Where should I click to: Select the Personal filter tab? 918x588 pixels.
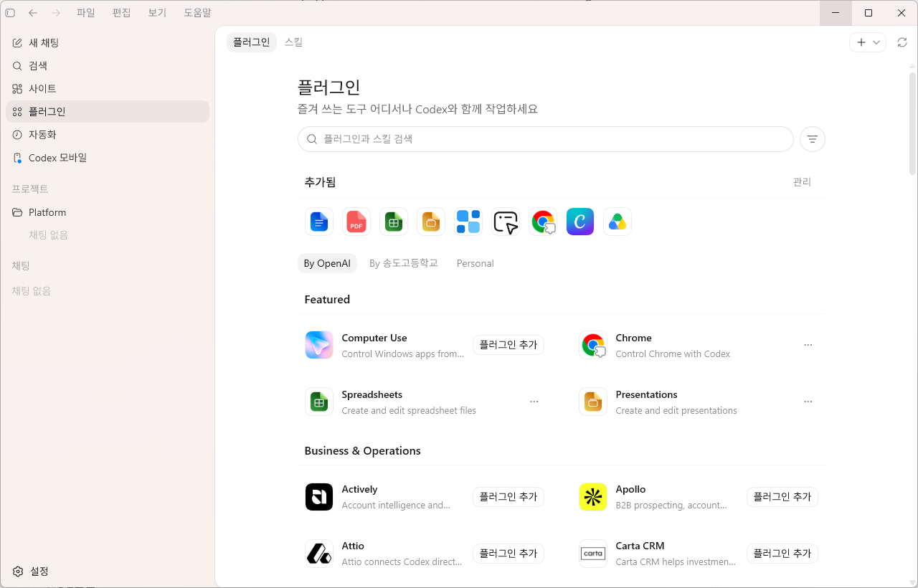(475, 263)
